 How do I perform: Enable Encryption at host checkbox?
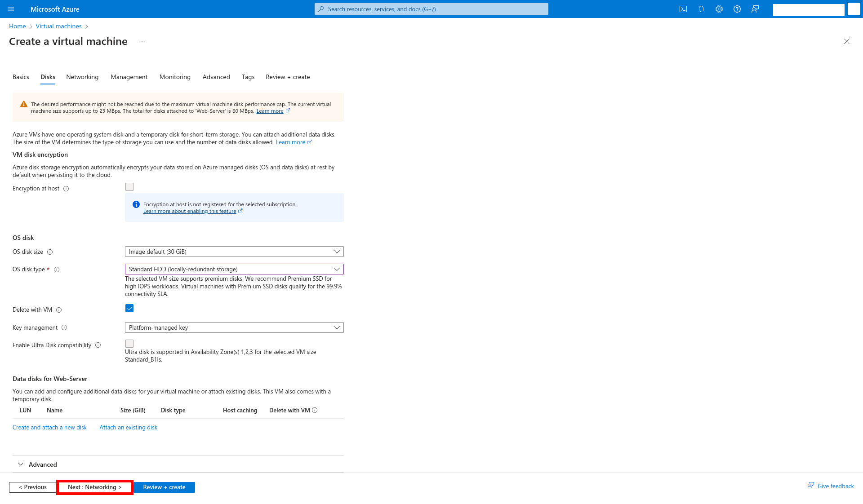pyautogui.click(x=129, y=187)
